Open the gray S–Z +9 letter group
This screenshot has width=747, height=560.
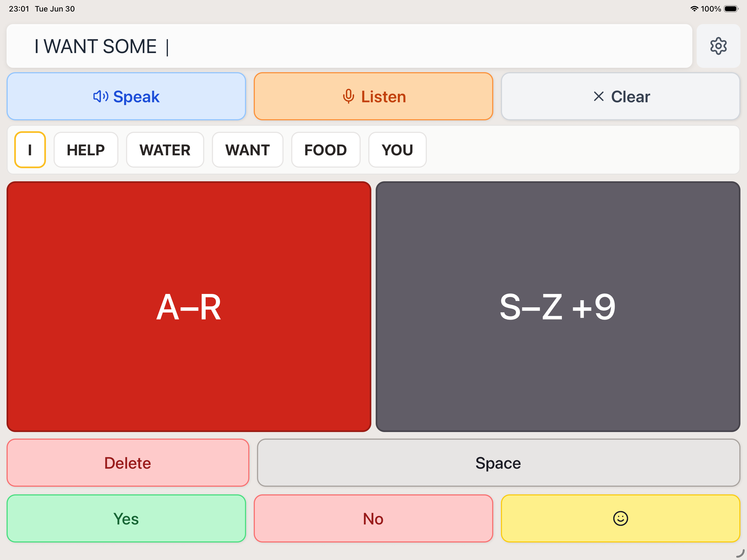click(558, 307)
